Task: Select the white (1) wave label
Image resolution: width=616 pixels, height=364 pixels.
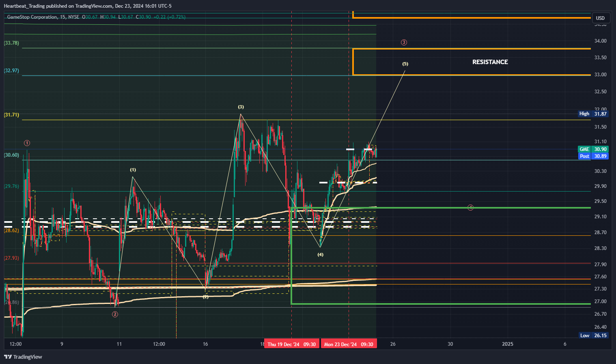Action: click(133, 170)
